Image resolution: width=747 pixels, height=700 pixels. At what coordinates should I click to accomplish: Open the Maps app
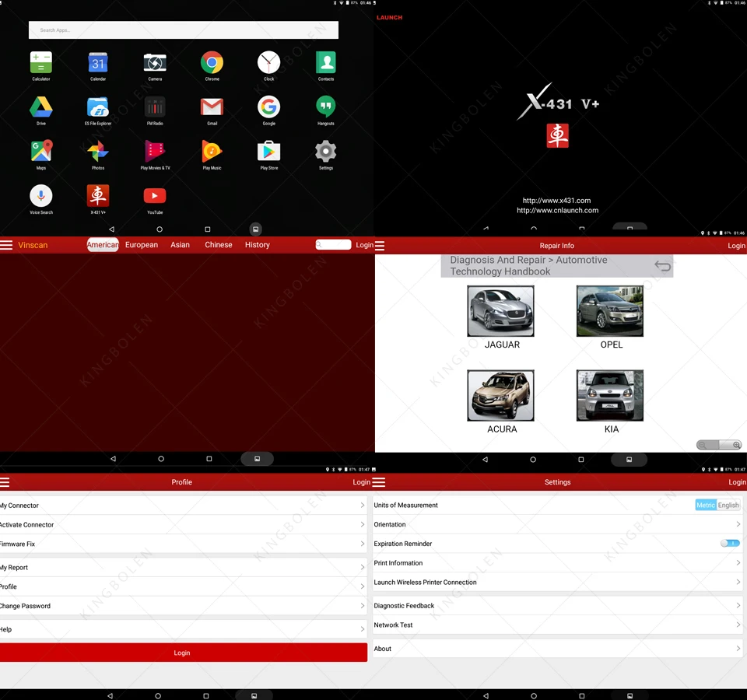(41, 151)
